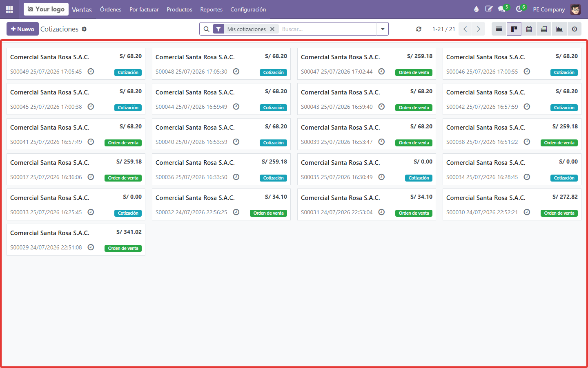Viewport: 588px width, 368px height.
Task: Open the activity clock on card S00049
Action: 91,72
